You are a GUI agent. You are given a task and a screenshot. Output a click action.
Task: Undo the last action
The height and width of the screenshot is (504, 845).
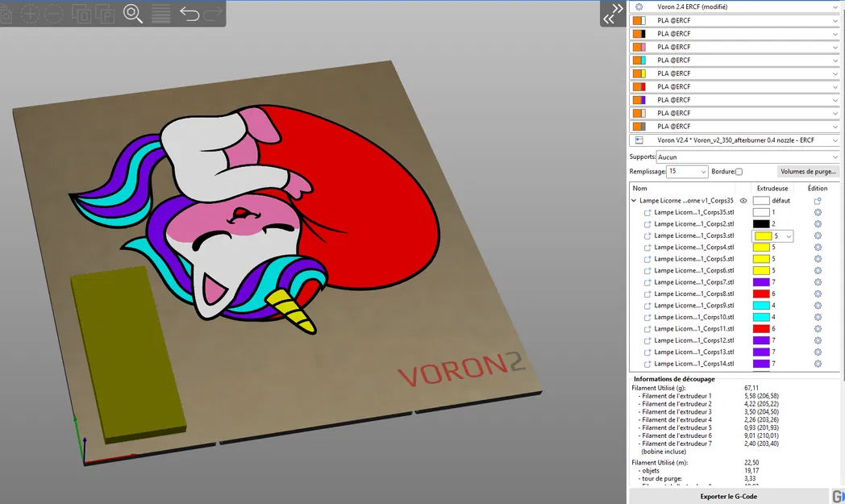pos(190,14)
